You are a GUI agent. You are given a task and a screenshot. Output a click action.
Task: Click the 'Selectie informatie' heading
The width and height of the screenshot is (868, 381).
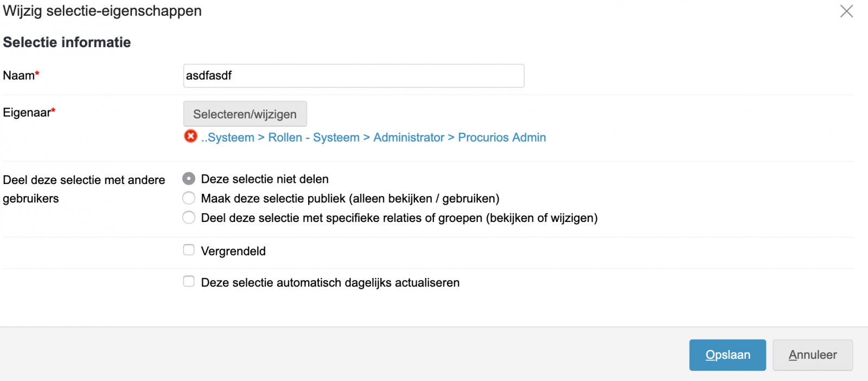(67, 42)
